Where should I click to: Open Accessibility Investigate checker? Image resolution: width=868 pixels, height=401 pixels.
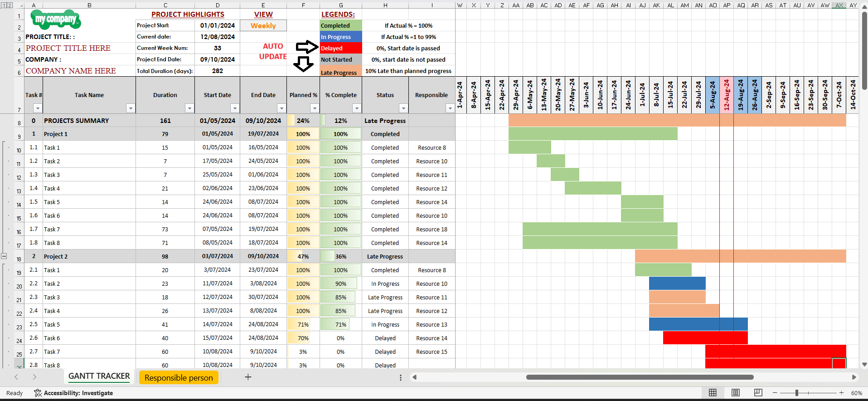coord(73,393)
